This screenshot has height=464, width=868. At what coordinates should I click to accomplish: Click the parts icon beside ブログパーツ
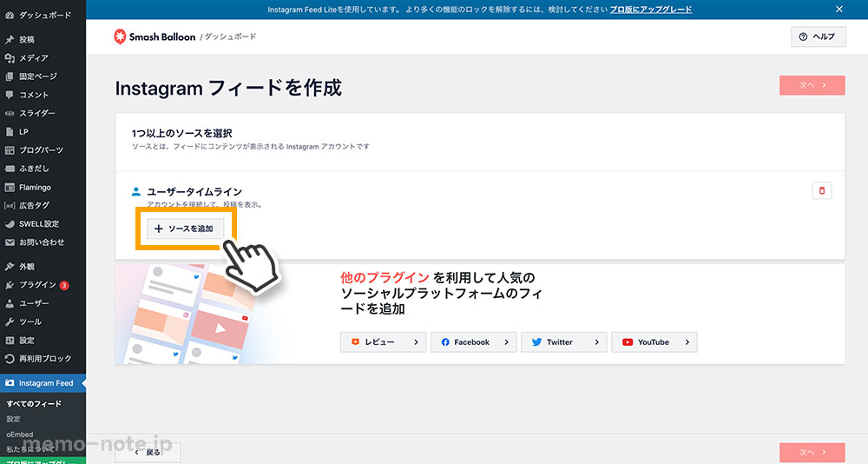(x=10, y=150)
